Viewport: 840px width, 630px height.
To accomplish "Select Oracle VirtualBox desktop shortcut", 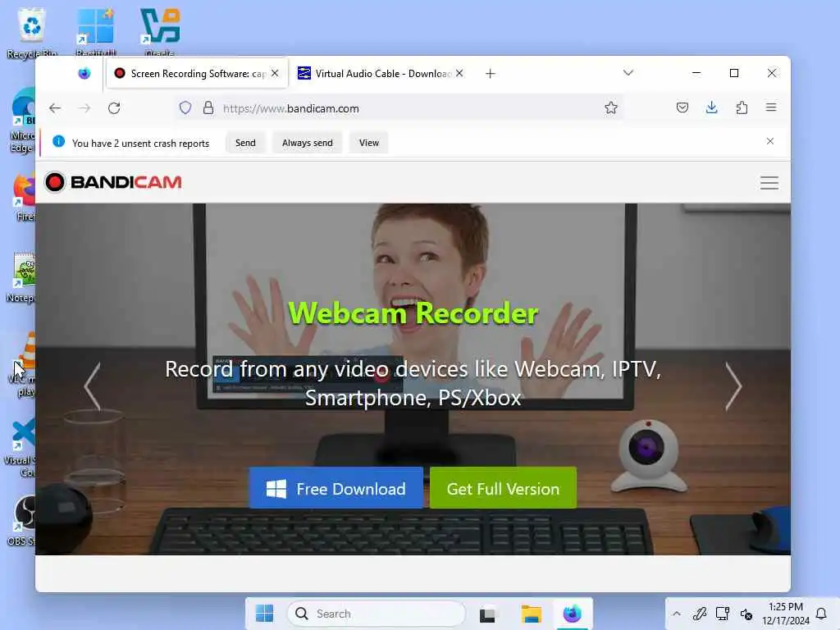I will [160, 33].
